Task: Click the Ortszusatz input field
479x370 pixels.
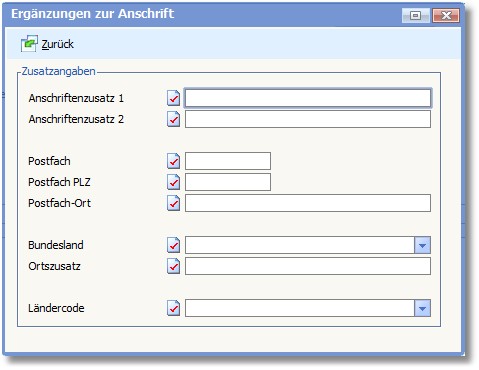Action: pyautogui.click(x=308, y=266)
